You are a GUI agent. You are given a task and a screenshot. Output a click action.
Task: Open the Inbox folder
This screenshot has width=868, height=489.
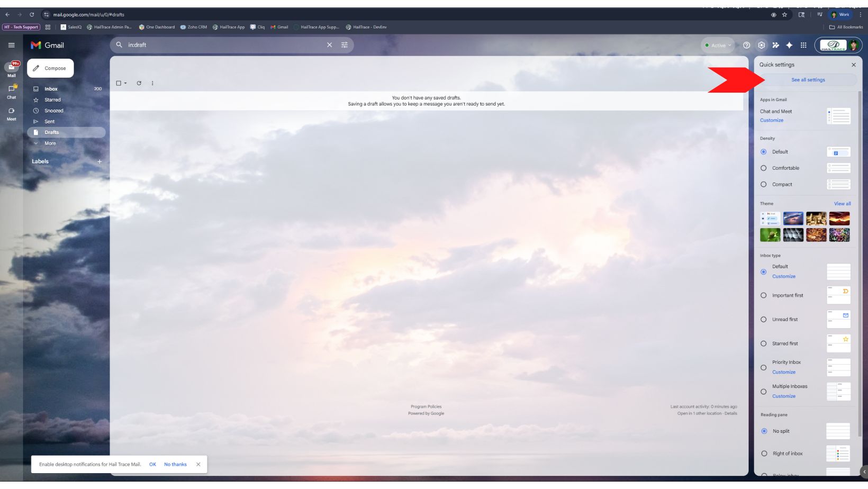[51, 89]
